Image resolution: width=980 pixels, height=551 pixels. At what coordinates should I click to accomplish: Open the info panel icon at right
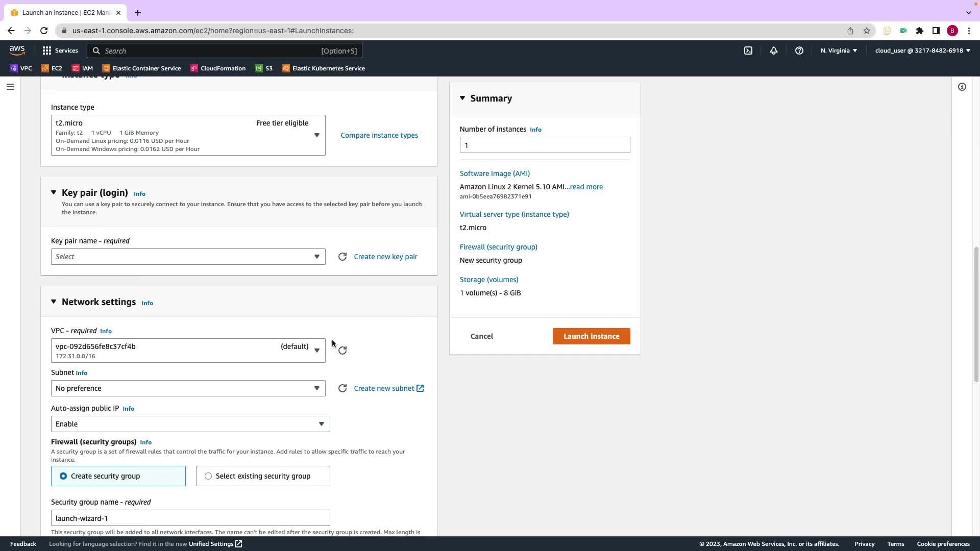tap(962, 87)
